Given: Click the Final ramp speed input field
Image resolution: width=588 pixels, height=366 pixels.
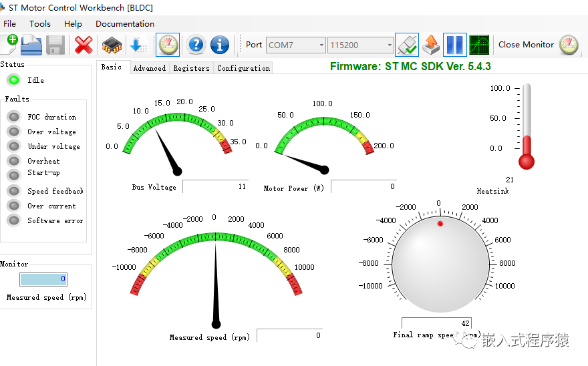Looking at the screenshot, I should pyautogui.click(x=436, y=323).
